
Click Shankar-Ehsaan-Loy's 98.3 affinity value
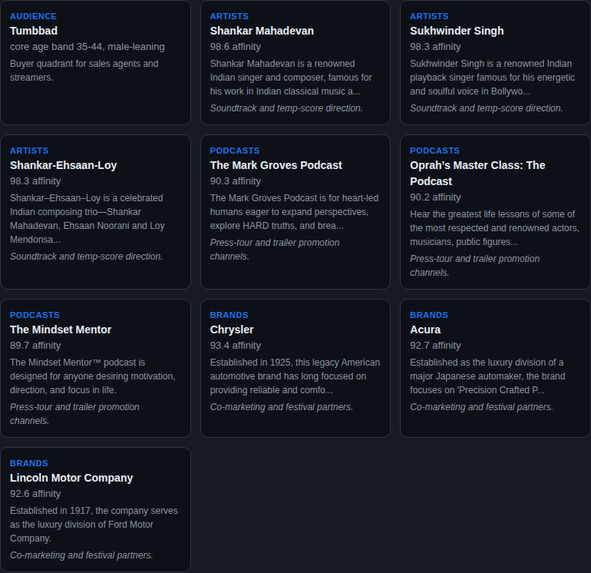pos(35,181)
